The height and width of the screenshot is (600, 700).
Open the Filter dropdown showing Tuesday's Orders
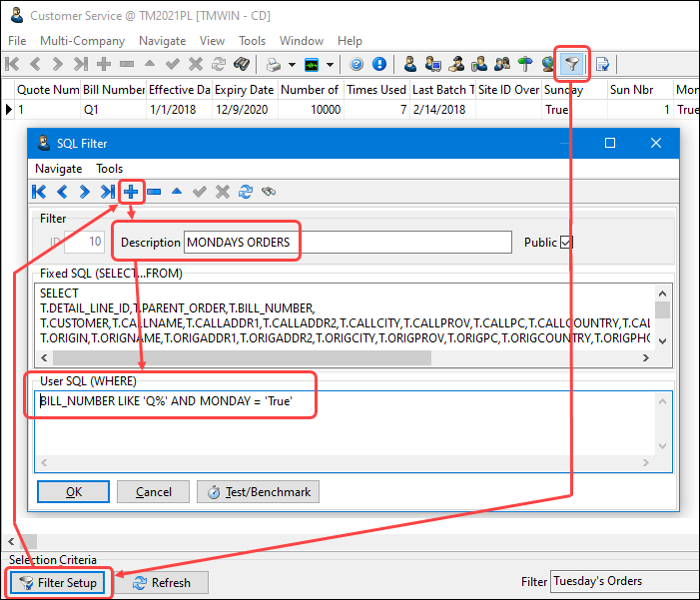622,581
